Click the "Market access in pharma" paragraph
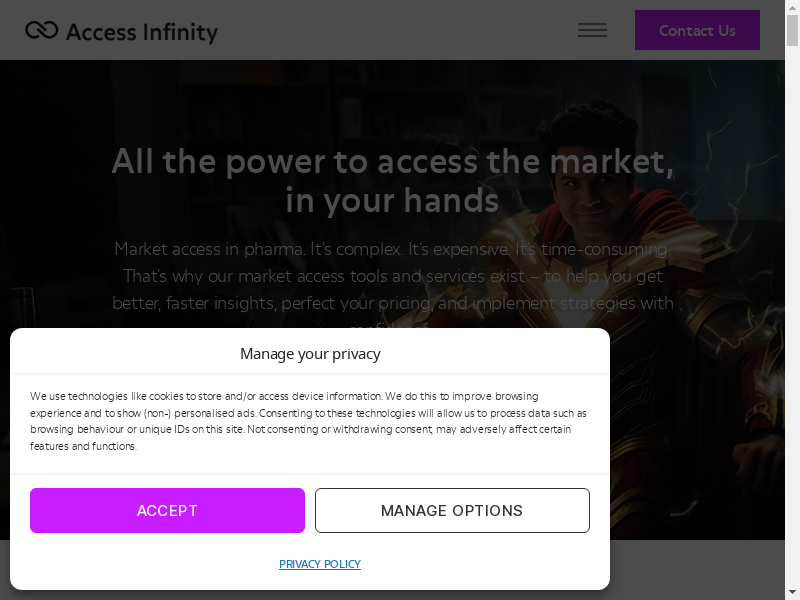Image resolution: width=800 pixels, height=600 pixels. click(392, 275)
